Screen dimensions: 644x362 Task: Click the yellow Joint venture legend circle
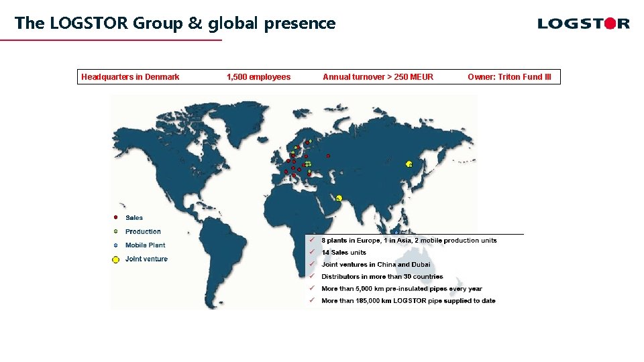coord(116,259)
